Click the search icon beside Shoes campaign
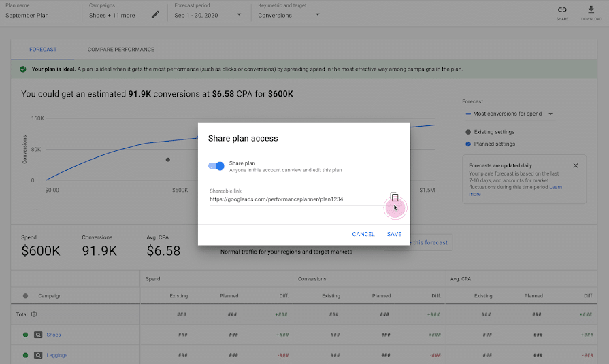The image size is (609, 364). click(38, 335)
